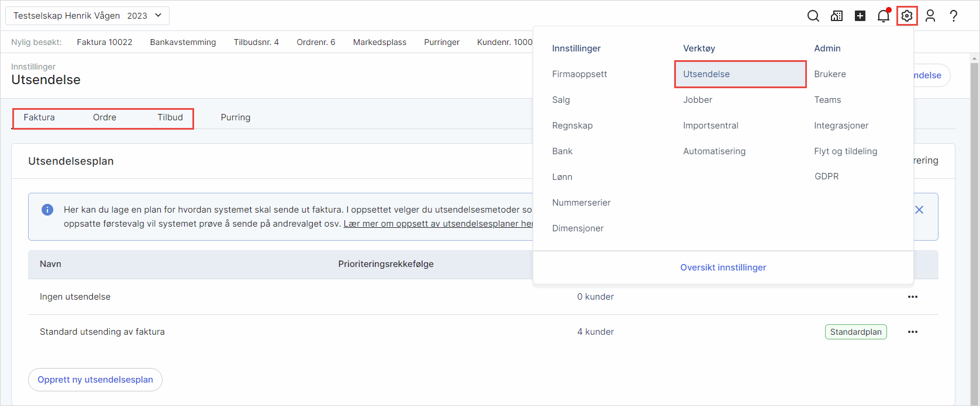This screenshot has width=980, height=406.
Task: Switch to the Ordre tab
Action: click(105, 117)
